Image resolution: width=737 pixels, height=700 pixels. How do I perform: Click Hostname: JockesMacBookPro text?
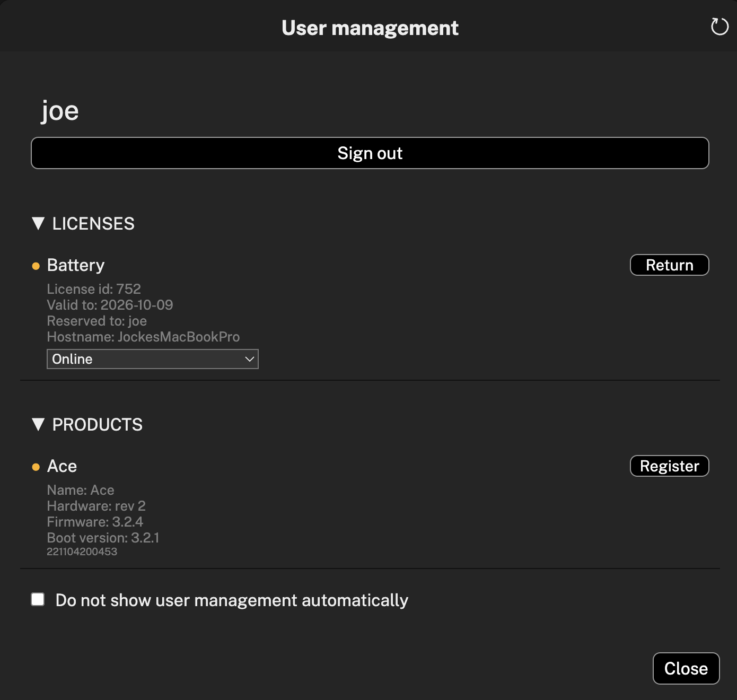pyautogui.click(x=143, y=337)
